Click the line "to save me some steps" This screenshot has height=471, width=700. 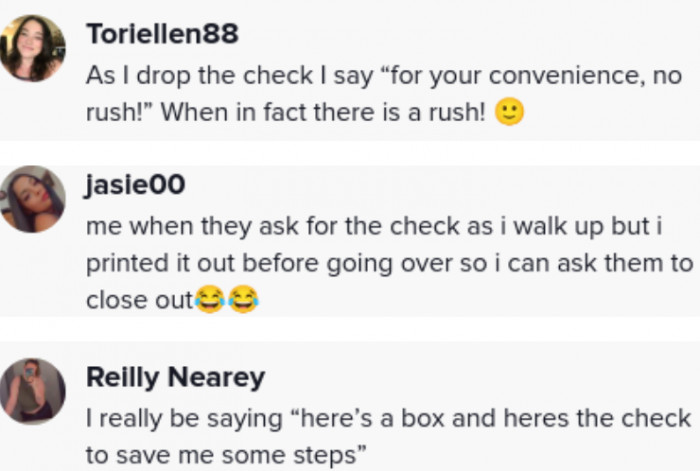point(222,454)
